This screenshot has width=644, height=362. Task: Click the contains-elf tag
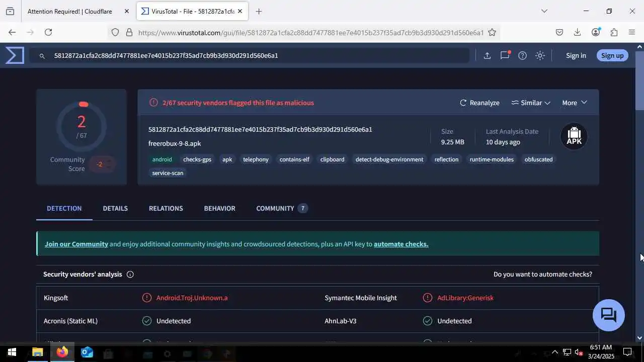coord(294,159)
